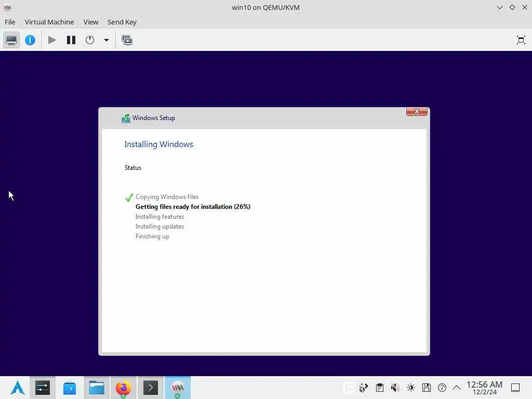
Task: Click the Installing Windows heading
Action: tap(159, 144)
